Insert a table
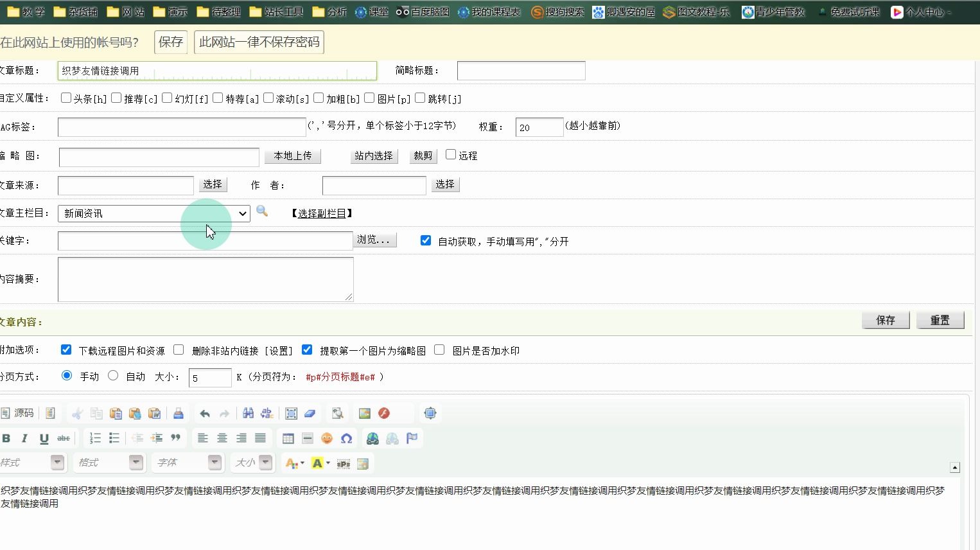Image resolution: width=980 pixels, height=550 pixels. pos(288,438)
